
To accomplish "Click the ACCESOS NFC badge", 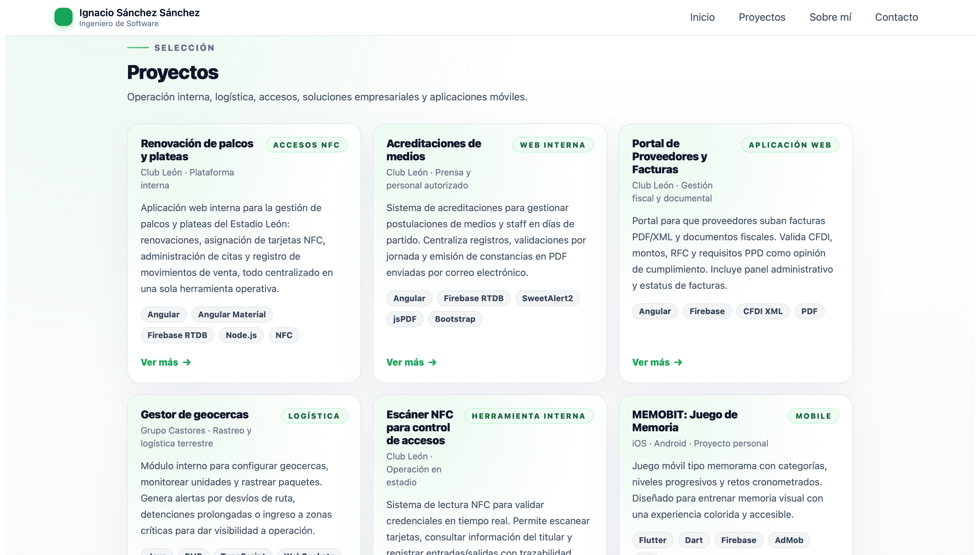I will [x=306, y=145].
